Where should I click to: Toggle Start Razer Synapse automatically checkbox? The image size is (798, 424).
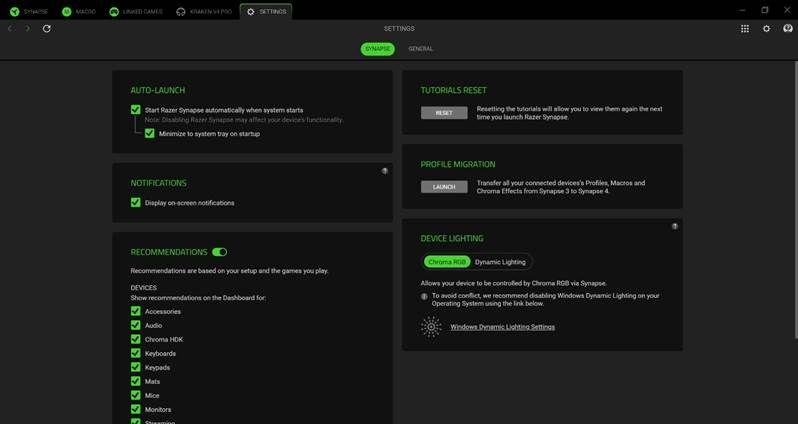135,109
